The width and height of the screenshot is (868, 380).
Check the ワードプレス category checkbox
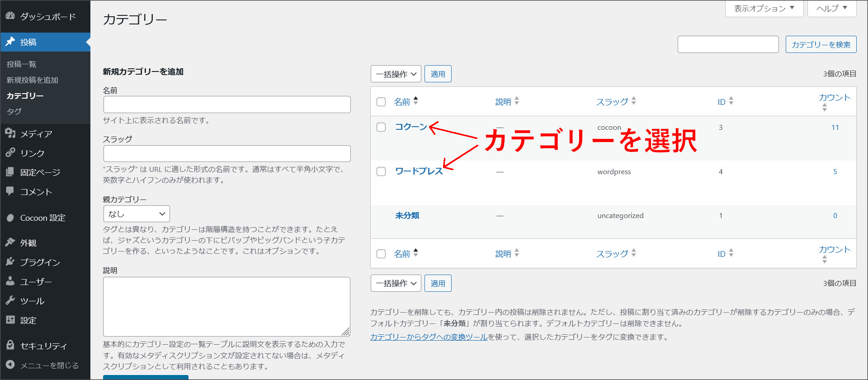coord(381,171)
